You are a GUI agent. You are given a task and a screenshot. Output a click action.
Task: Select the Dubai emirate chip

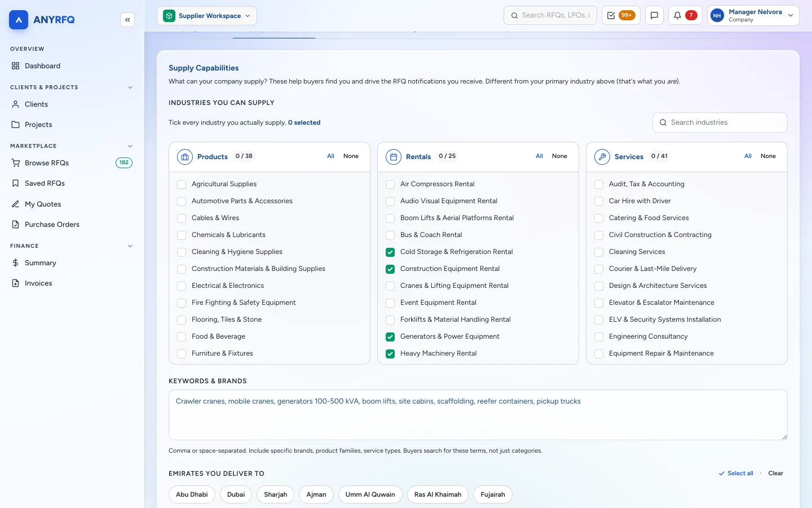coord(236,494)
